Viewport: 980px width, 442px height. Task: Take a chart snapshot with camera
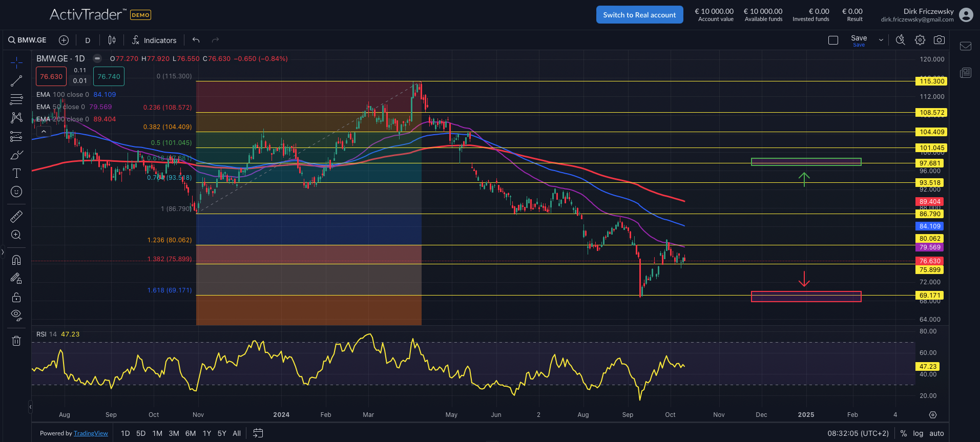939,40
